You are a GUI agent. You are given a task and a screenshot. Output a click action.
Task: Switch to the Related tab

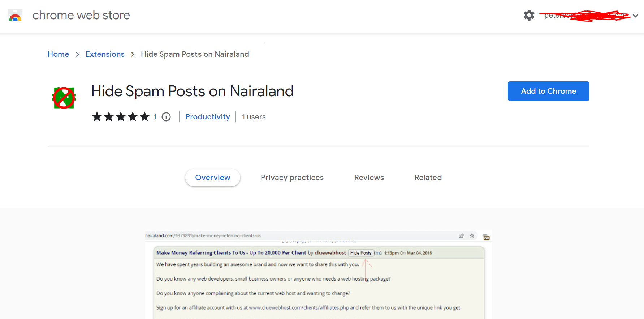(428, 178)
